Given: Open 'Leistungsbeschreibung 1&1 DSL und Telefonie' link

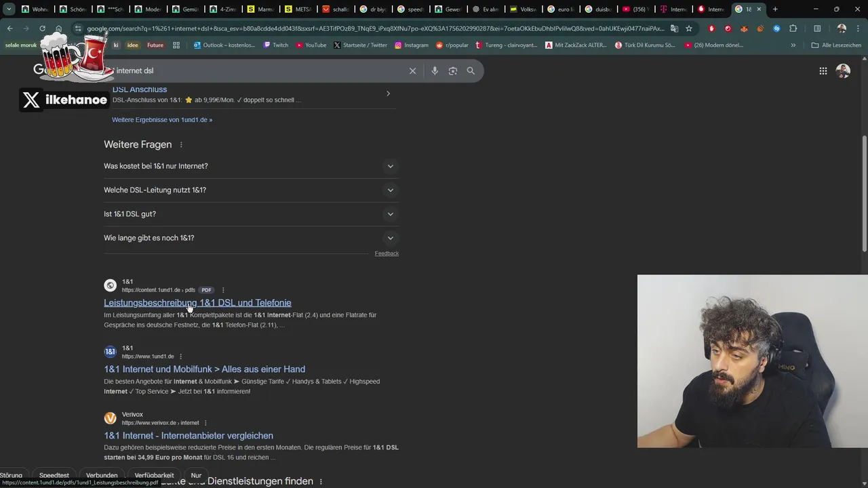Looking at the screenshot, I should [x=197, y=303].
